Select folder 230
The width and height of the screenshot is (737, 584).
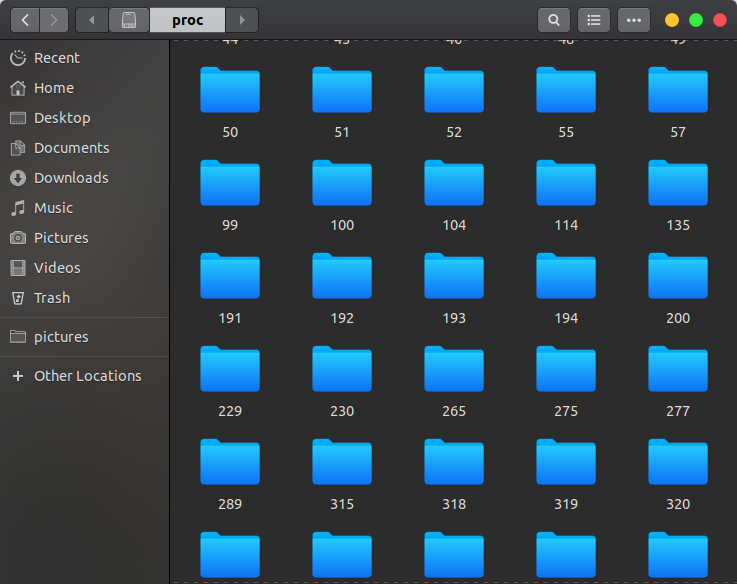coord(342,369)
